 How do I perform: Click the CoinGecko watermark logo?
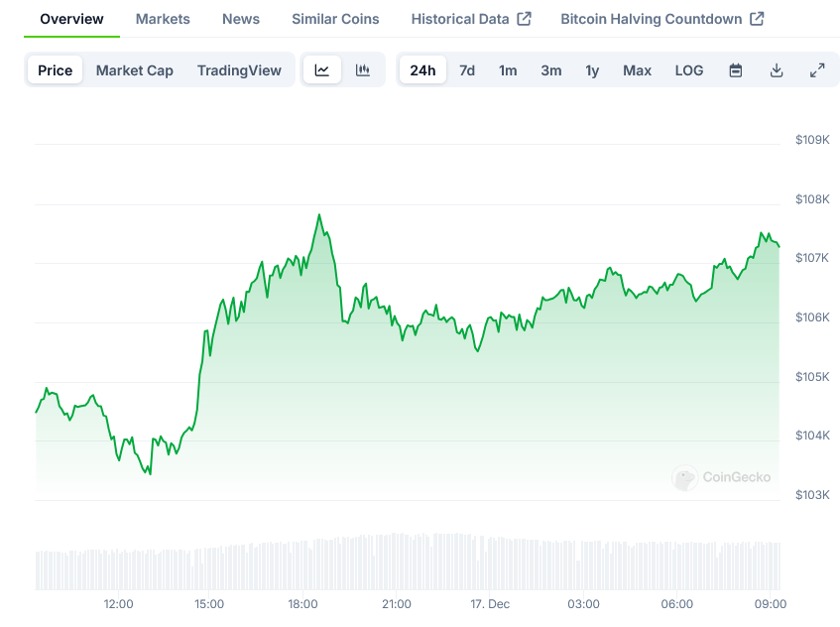click(x=721, y=477)
